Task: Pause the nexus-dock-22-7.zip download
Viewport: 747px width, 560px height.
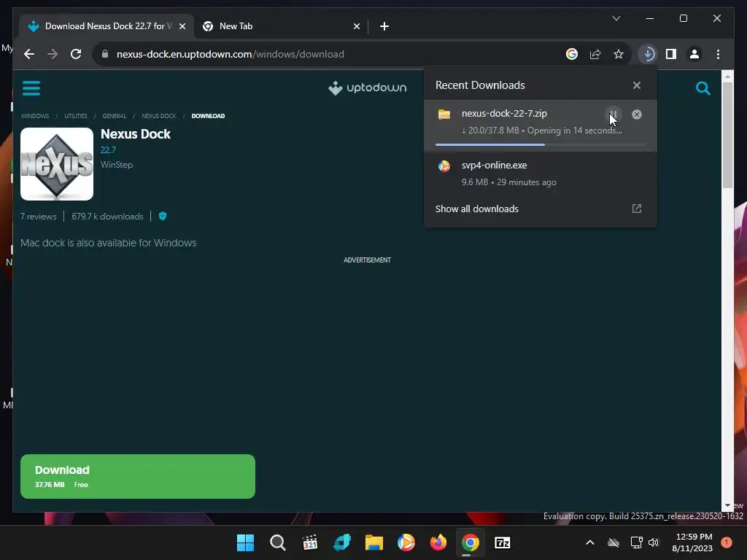Action: click(613, 114)
